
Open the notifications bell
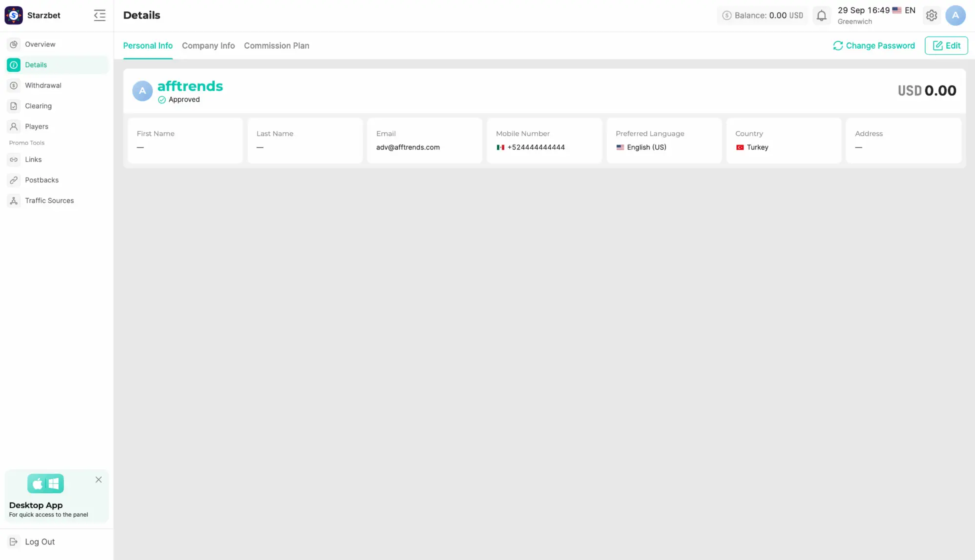(821, 16)
